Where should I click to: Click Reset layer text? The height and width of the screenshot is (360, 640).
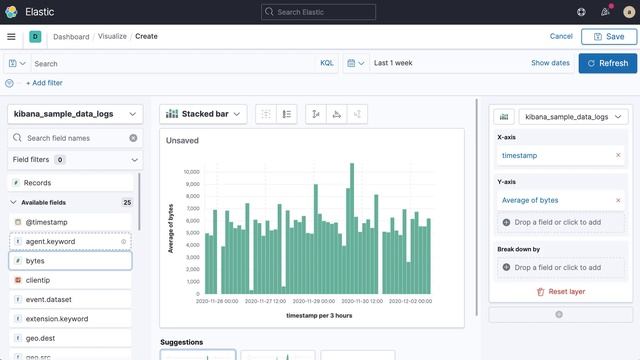[x=567, y=291]
